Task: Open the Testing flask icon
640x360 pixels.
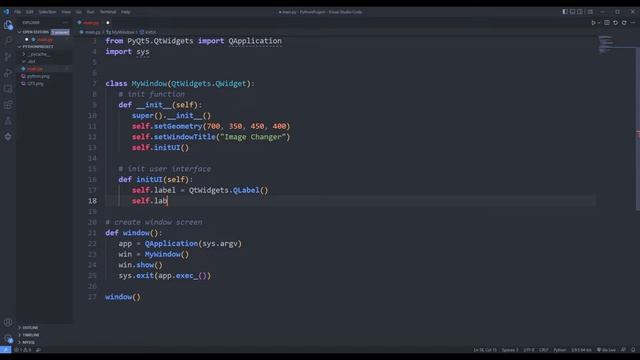Action: click(8, 120)
